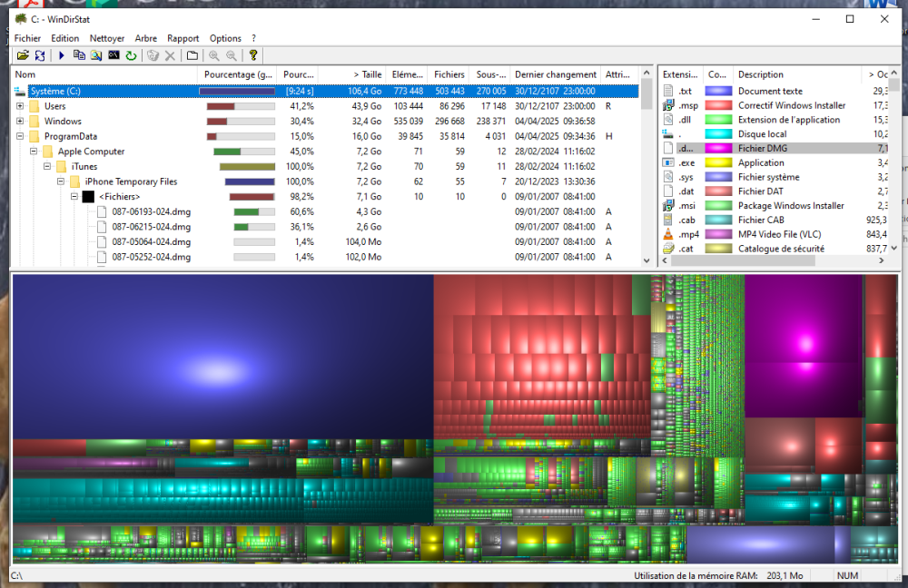Open the Arbre menu

[x=146, y=38]
